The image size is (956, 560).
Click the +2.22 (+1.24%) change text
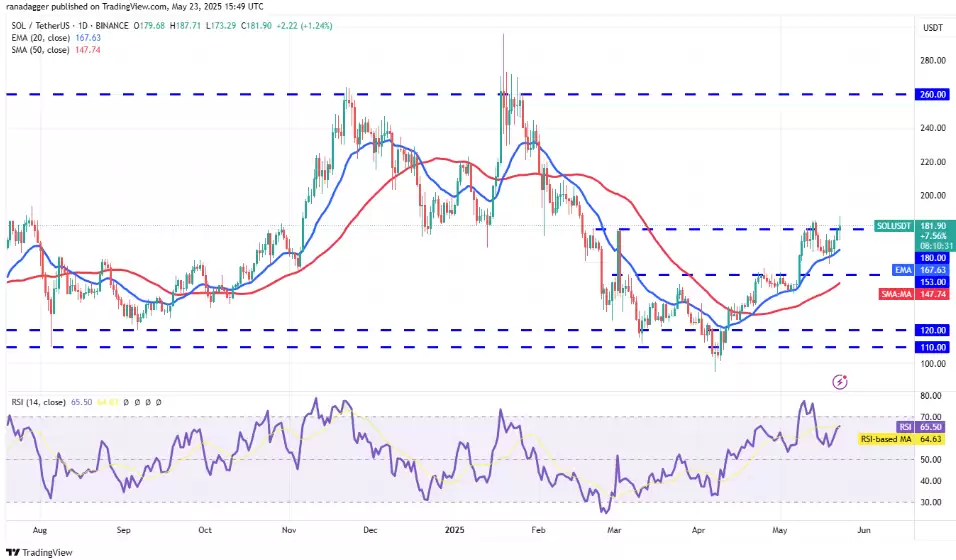[304, 26]
